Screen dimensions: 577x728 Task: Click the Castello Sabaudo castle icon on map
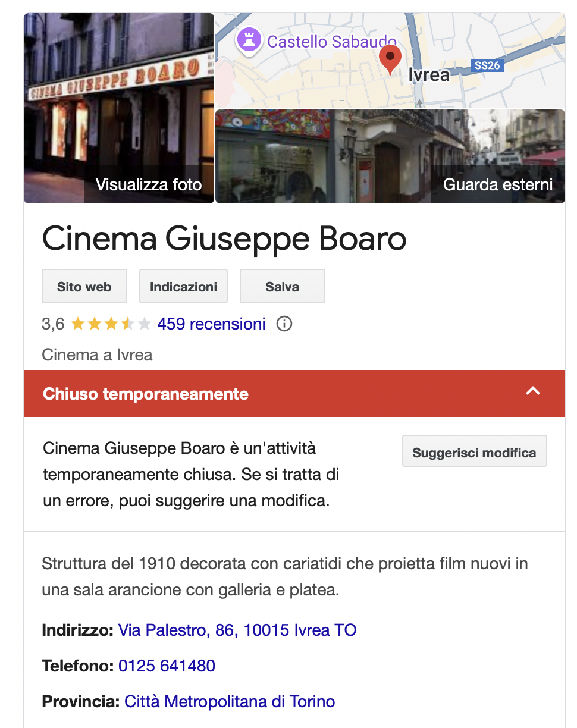click(x=247, y=40)
